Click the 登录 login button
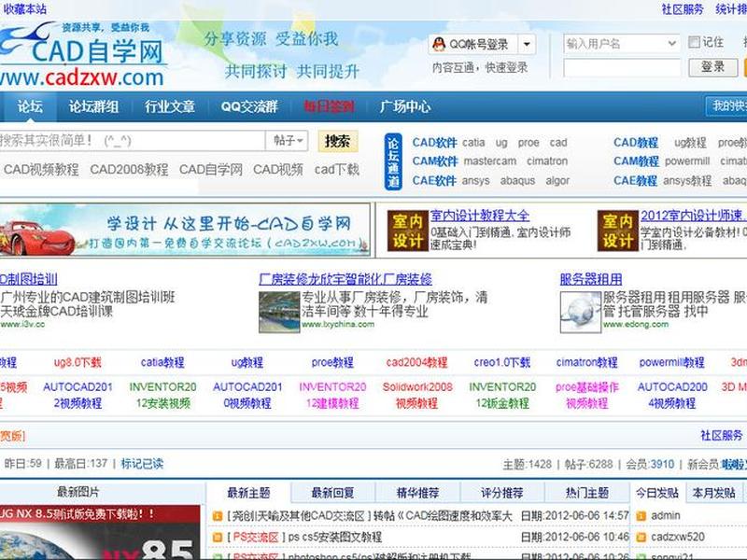Image resolution: width=747 pixels, height=560 pixels. pos(712,67)
